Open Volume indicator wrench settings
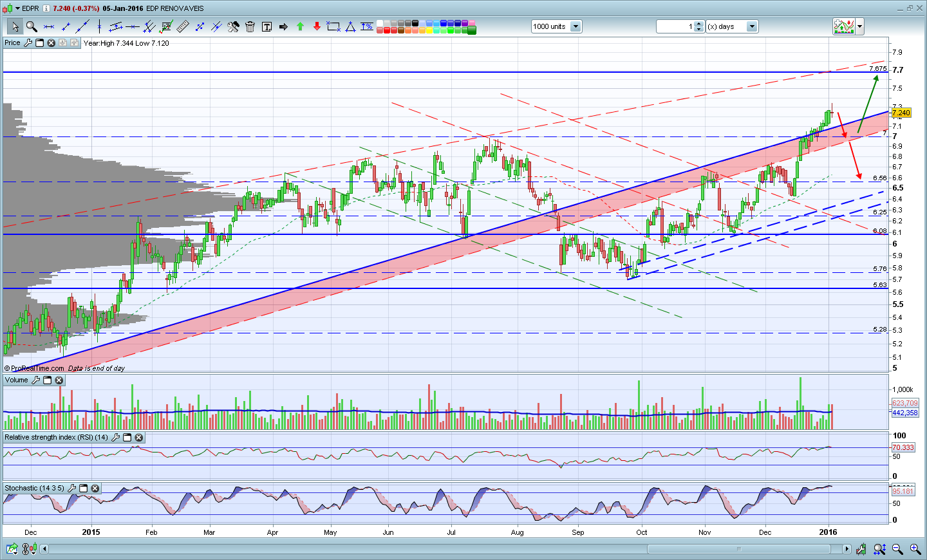Image resolution: width=927 pixels, height=560 pixels. (x=36, y=380)
